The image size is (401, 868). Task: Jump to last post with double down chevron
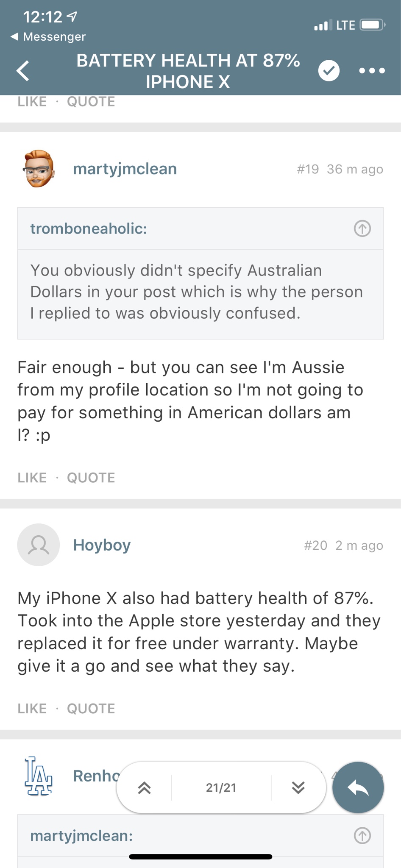coord(298,787)
